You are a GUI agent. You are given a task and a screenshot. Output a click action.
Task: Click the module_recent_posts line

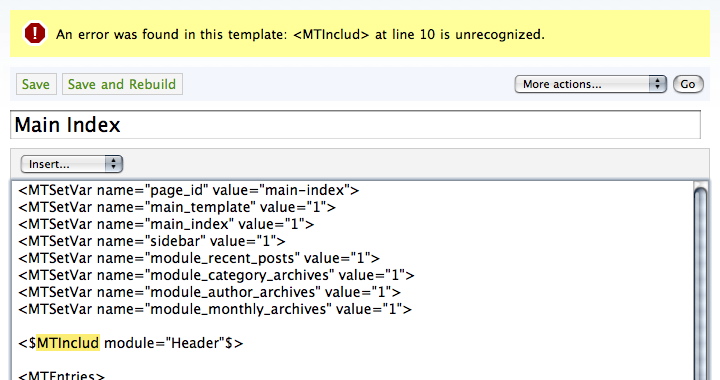pyautogui.click(x=199, y=258)
